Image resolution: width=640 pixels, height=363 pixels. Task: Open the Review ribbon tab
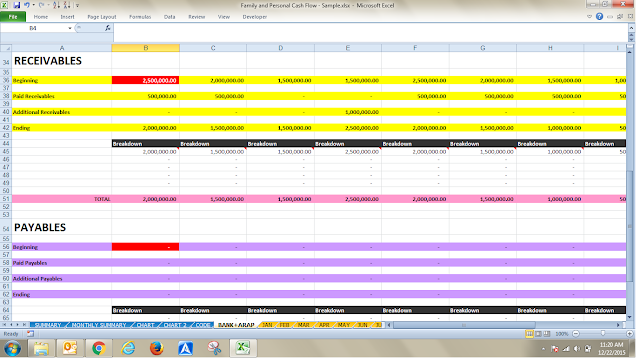[x=196, y=17]
